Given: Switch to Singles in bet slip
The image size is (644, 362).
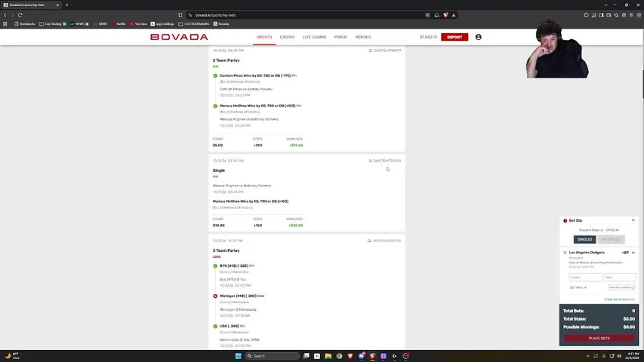Looking at the screenshot, I should (x=584, y=239).
